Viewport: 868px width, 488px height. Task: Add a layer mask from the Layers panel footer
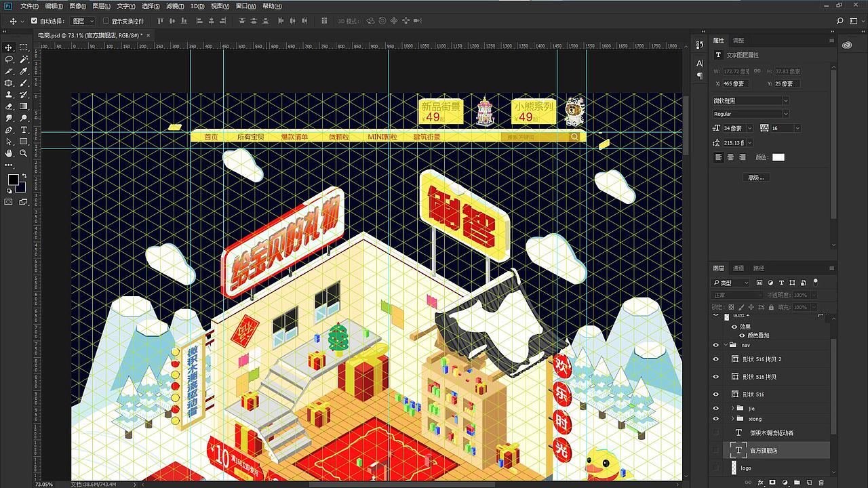[772, 483]
